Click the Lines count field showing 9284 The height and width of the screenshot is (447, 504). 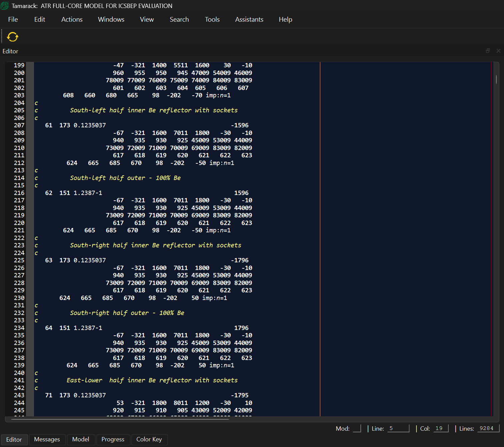click(488, 428)
